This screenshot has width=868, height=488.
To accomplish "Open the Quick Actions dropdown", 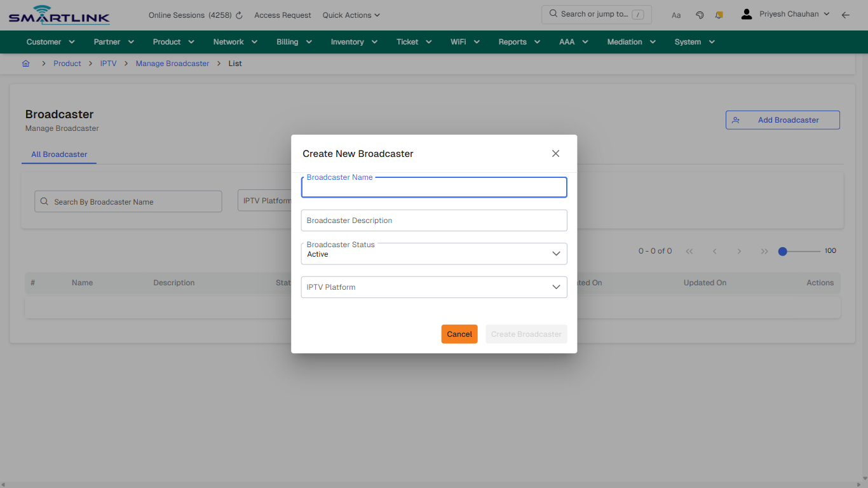I will click(x=351, y=15).
